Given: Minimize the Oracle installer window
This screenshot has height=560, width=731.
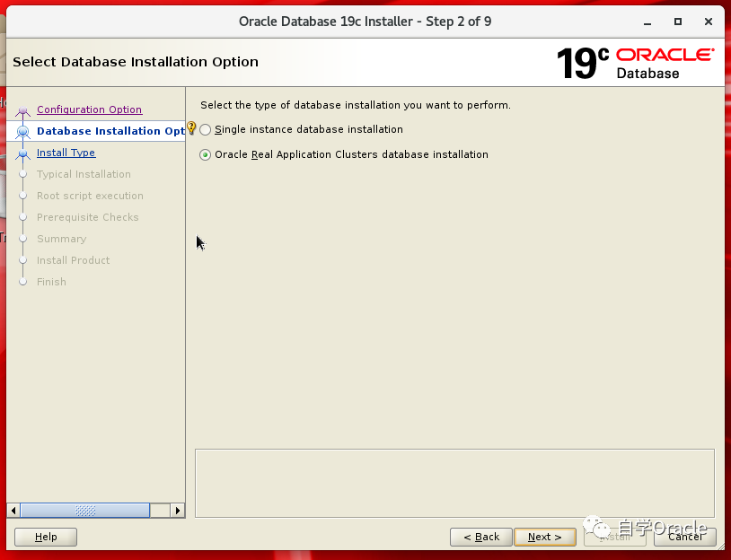Looking at the screenshot, I should (647, 22).
